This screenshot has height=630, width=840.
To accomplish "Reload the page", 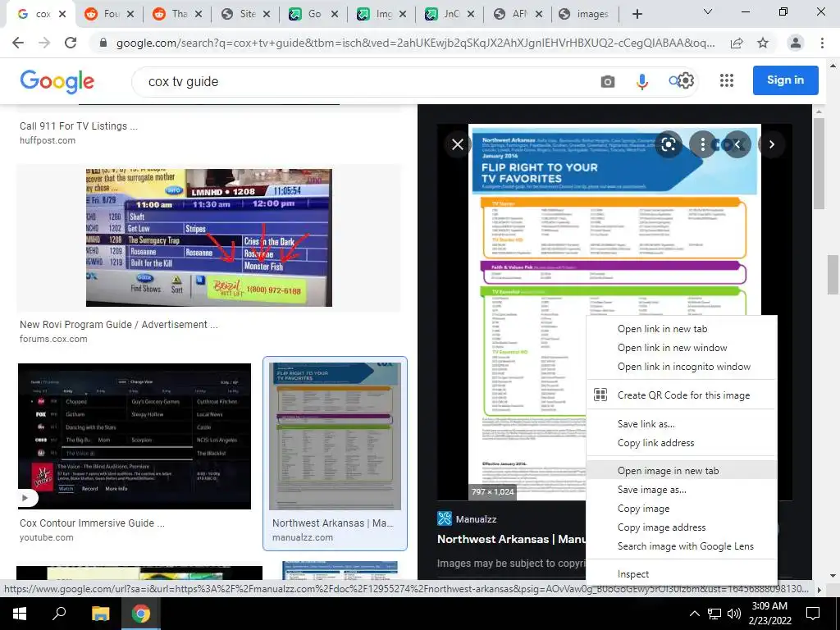I will 71,43.
